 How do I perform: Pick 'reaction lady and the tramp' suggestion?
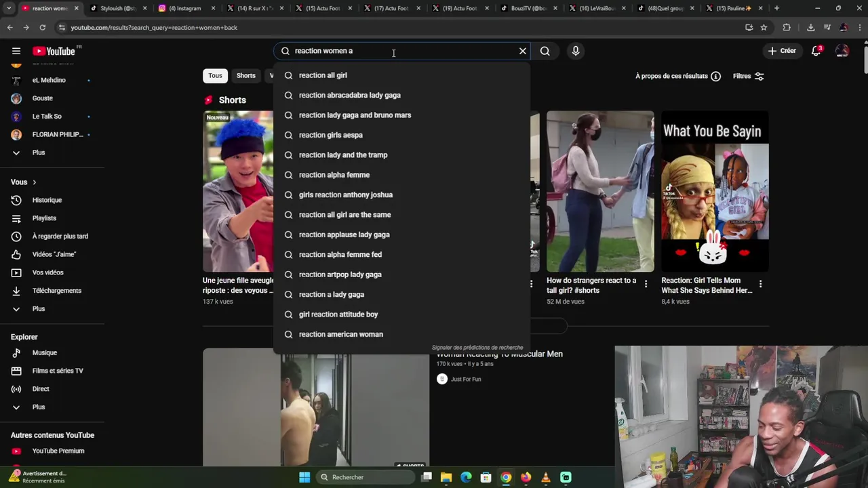point(401,155)
